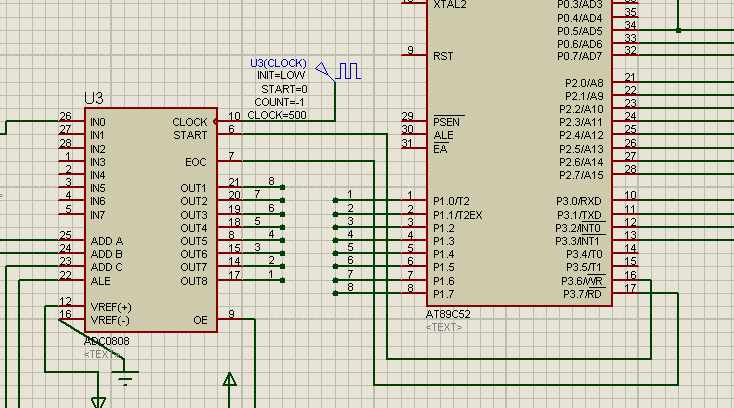The image size is (734, 408).
Task: Click the AT89C52 microcontroller body
Action: pos(519,153)
